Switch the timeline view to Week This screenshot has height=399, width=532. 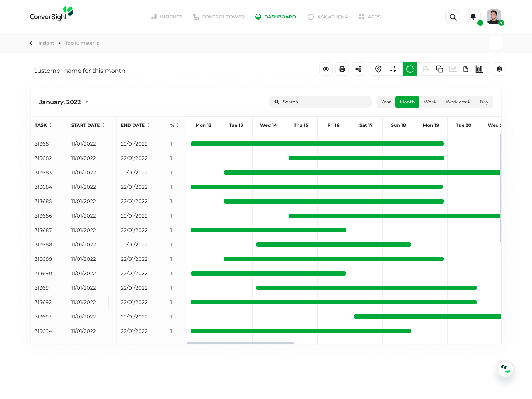pos(430,102)
